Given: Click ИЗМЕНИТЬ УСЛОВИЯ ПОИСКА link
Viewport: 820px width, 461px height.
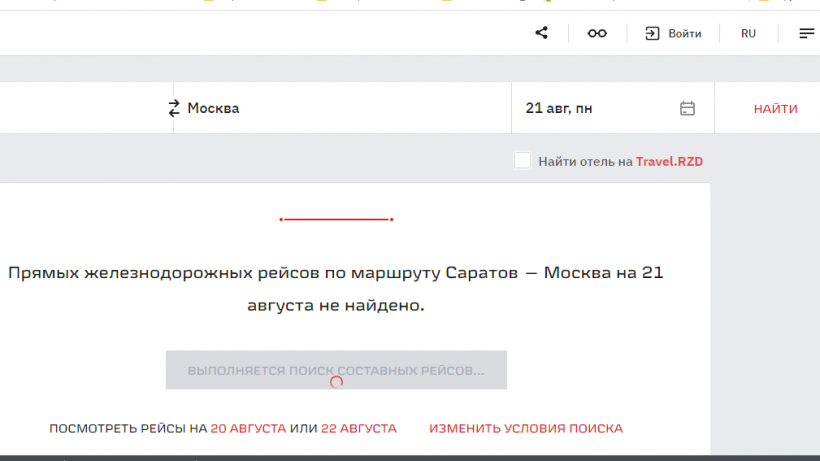Looking at the screenshot, I should (x=526, y=429).
